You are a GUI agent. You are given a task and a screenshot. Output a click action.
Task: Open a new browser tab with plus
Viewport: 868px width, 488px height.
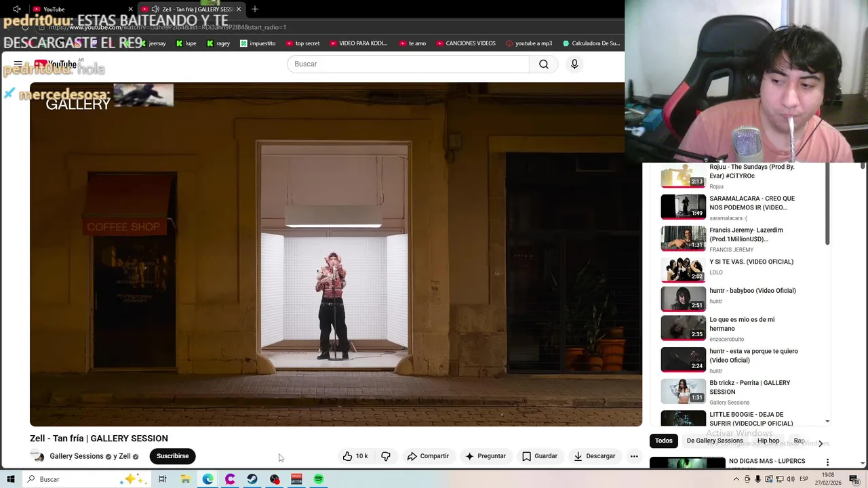[255, 9]
